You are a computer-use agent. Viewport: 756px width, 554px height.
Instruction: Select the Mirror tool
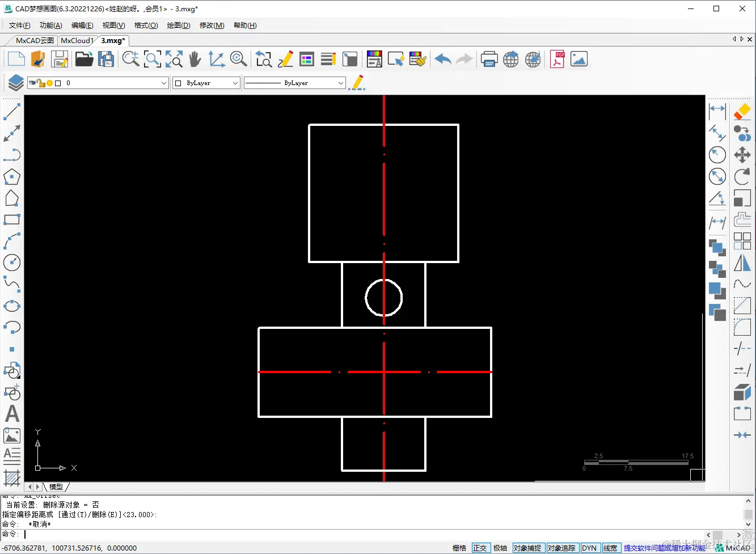742,263
